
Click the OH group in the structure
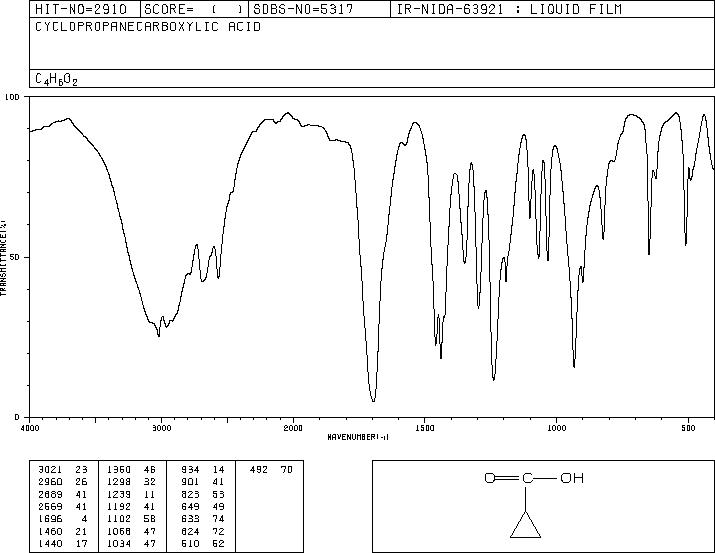click(572, 478)
